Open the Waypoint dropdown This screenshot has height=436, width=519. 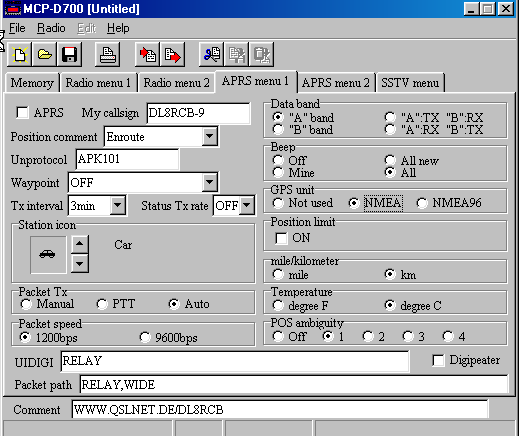point(209,182)
